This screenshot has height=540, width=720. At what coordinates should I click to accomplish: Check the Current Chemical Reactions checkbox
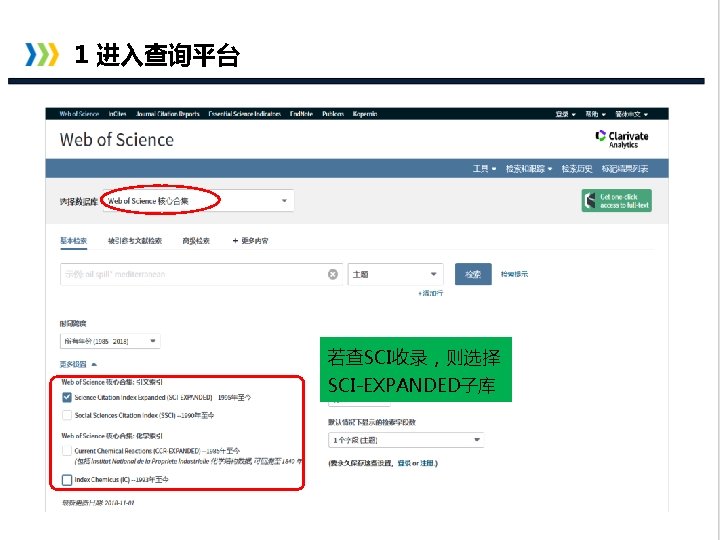click(67, 451)
